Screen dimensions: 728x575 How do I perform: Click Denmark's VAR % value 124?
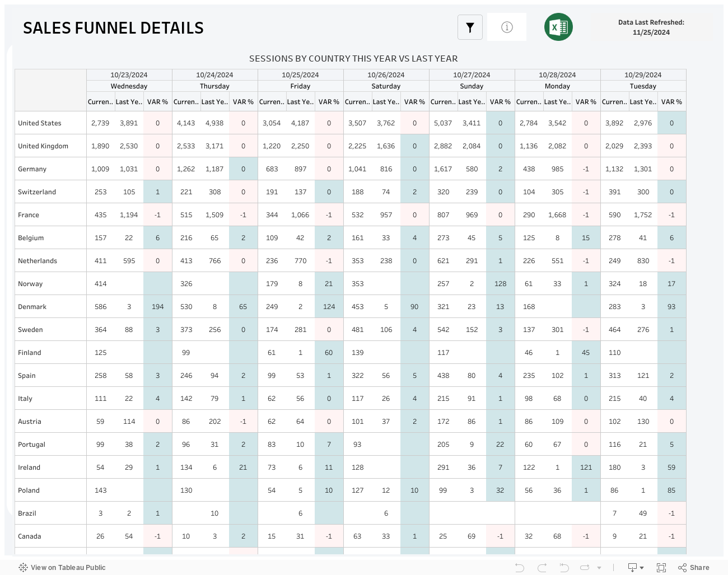click(x=329, y=307)
